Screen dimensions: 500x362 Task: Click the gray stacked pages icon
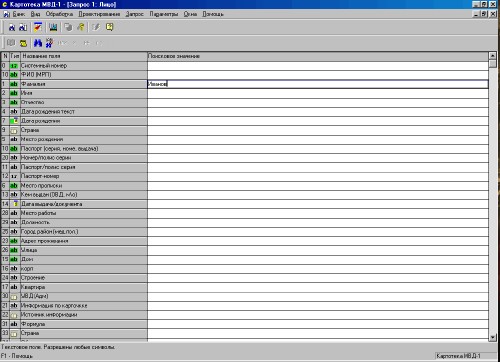pos(68,27)
